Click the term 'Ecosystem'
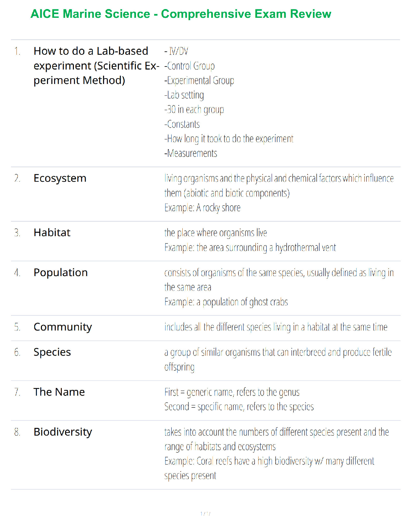This screenshot has width=411, height=532. [60, 178]
